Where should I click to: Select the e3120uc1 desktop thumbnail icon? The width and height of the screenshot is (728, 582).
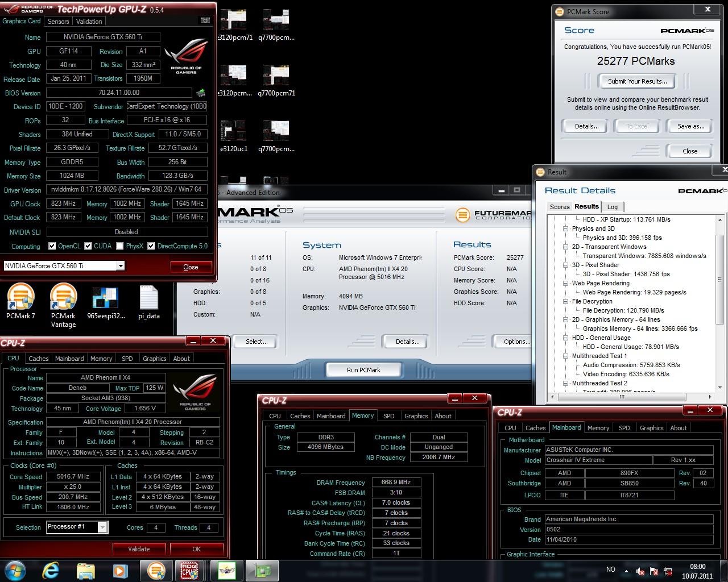point(233,136)
